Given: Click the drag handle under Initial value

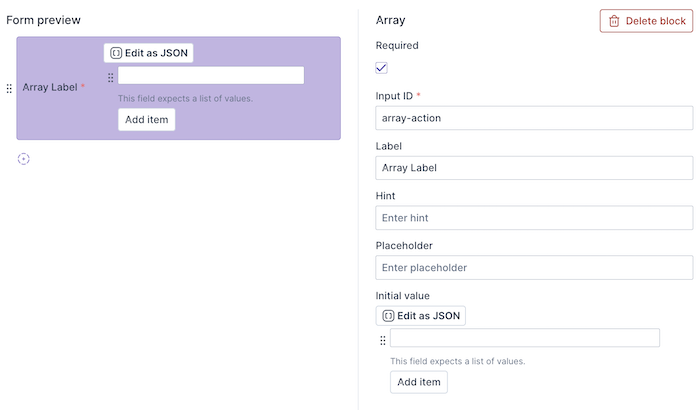Looking at the screenshot, I should click(382, 340).
